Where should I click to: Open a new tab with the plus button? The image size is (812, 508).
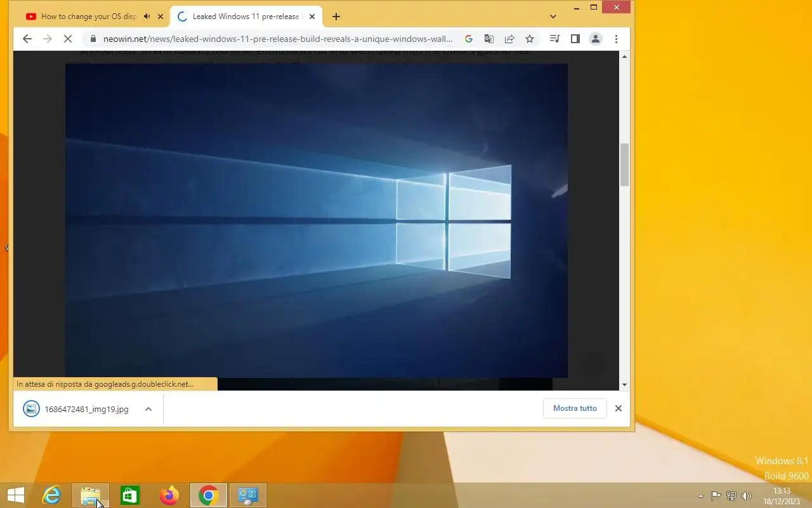pyautogui.click(x=336, y=17)
